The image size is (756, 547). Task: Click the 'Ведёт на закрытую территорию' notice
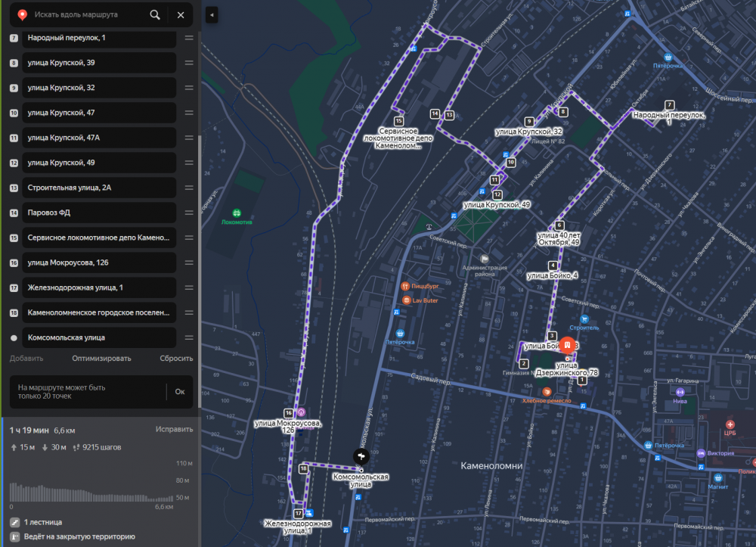79,536
